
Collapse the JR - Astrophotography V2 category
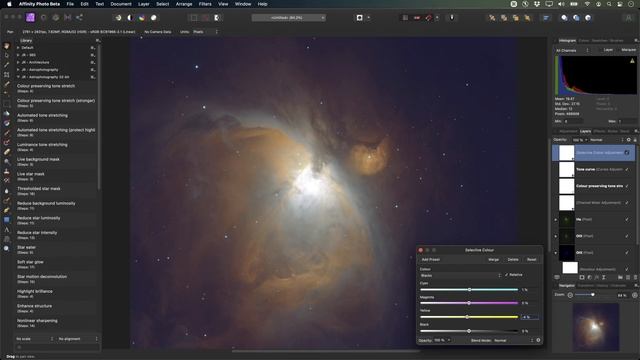[x=18, y=77]
